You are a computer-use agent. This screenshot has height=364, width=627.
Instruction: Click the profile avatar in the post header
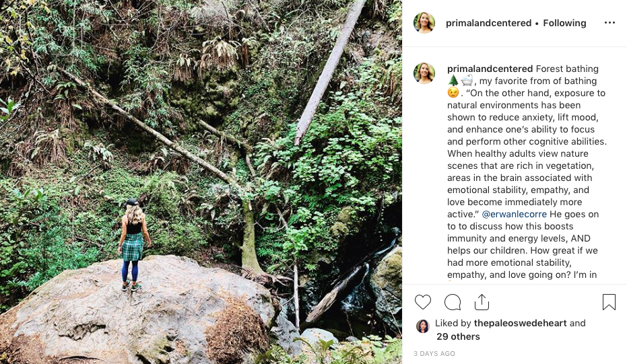424,23
